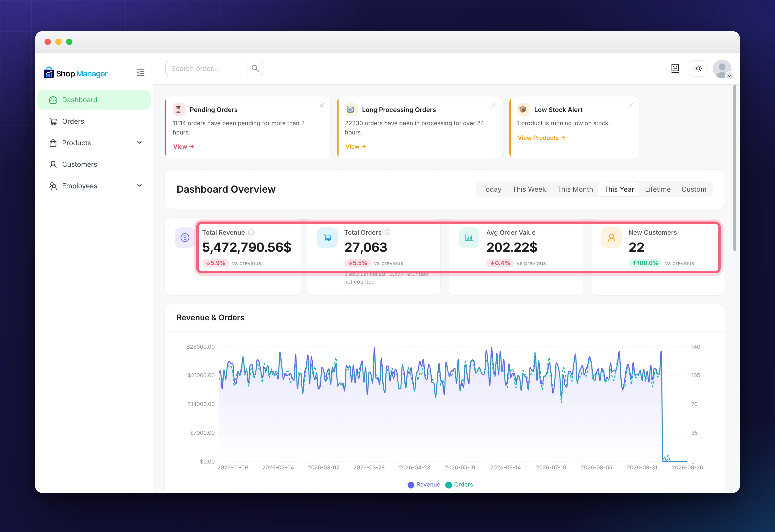This screenshot has width=775, height=532.
Task: Focus the Search order input field
Action: click(x=207, y=68)
